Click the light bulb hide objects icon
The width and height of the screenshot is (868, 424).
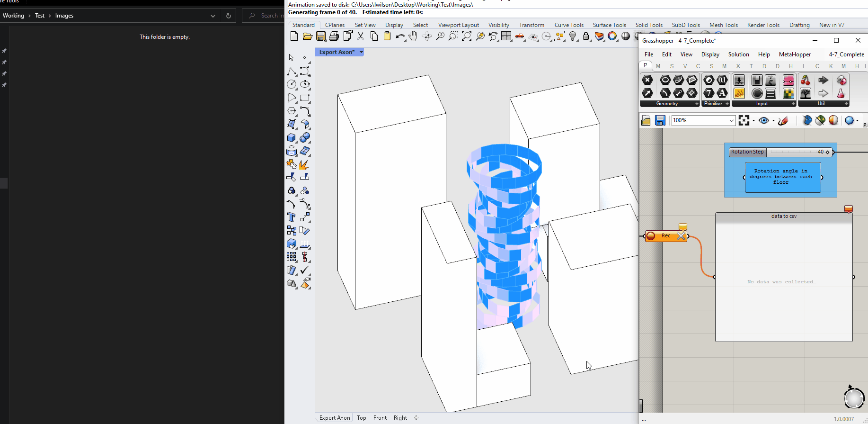[573, 36]
